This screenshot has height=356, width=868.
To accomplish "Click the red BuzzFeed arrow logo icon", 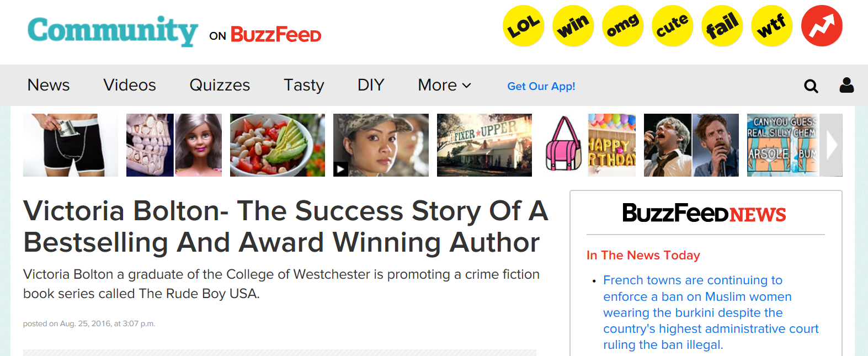I will 822,25.
